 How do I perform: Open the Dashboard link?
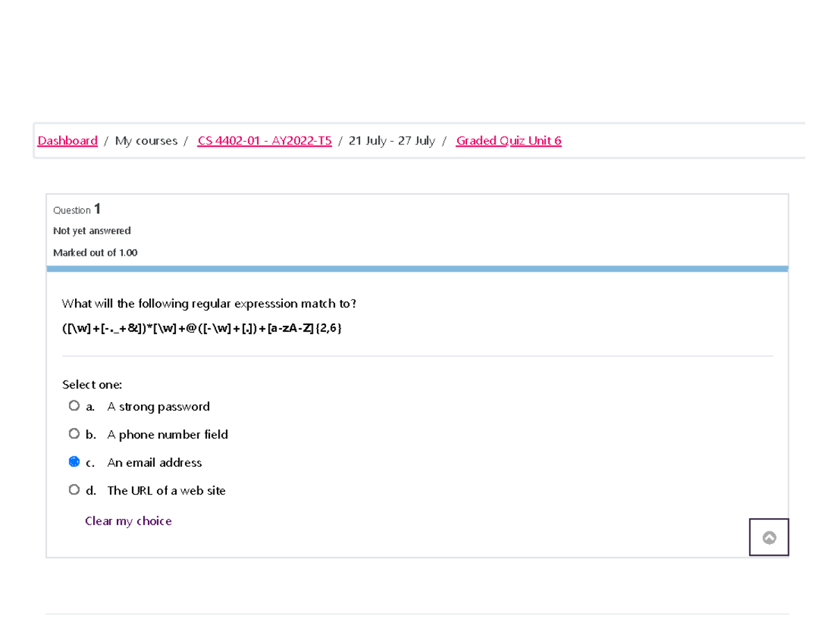coord(67,140)
